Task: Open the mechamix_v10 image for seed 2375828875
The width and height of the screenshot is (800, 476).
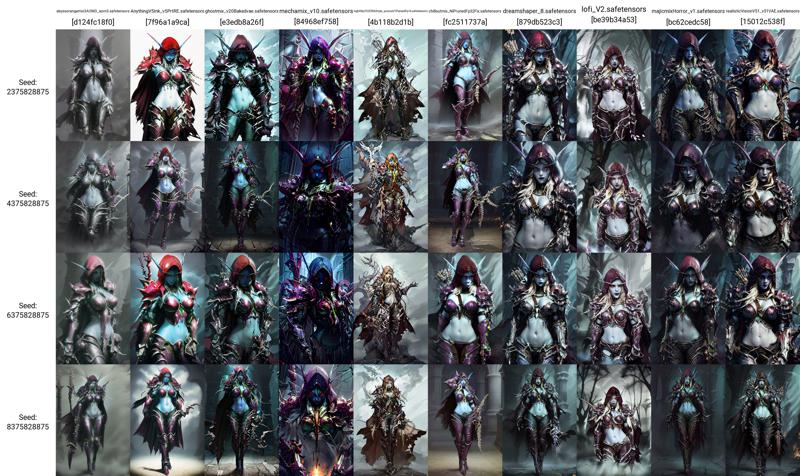Action: pos(316,85)
